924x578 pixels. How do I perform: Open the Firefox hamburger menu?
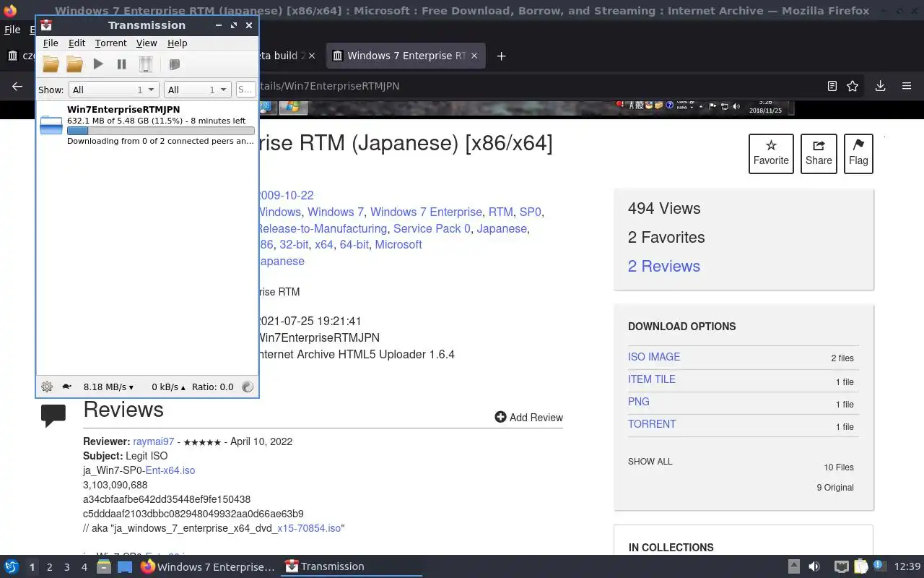pyautogui.click(x=907, y=86)
